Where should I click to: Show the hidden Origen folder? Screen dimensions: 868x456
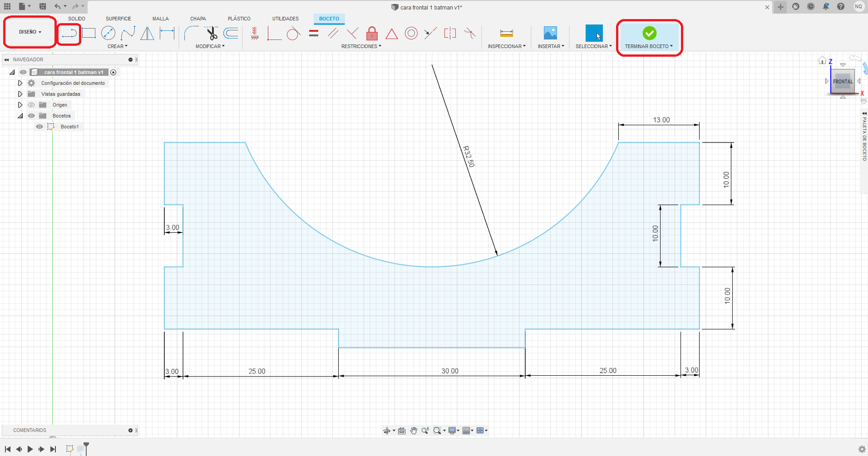click(x=31, y=105)
